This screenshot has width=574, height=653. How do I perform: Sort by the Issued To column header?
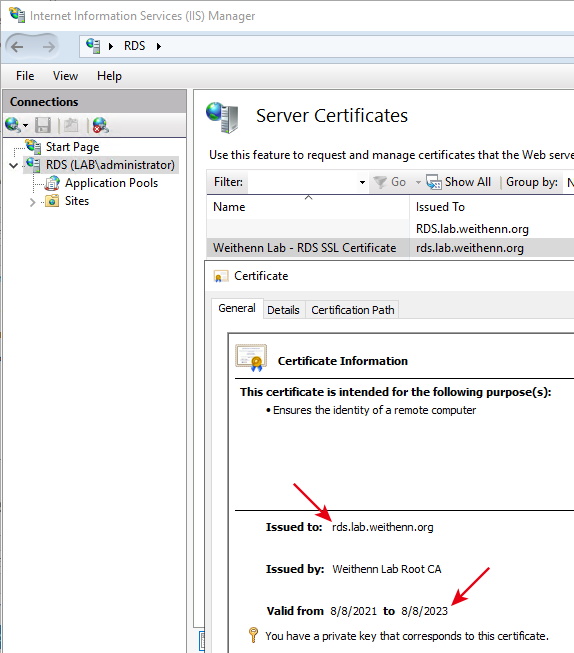pyautogui.click(x=492, y=207)
